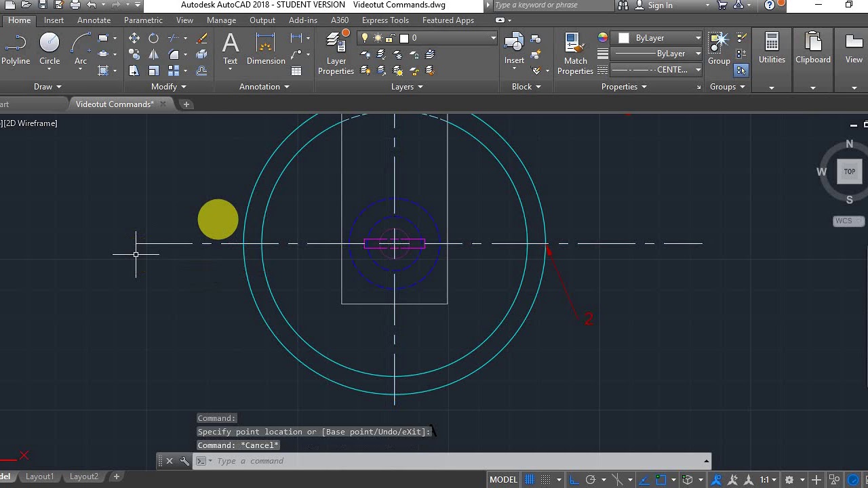868x488 pixels.
Task: Select the Polyline tool
Action: click(16, 50)
